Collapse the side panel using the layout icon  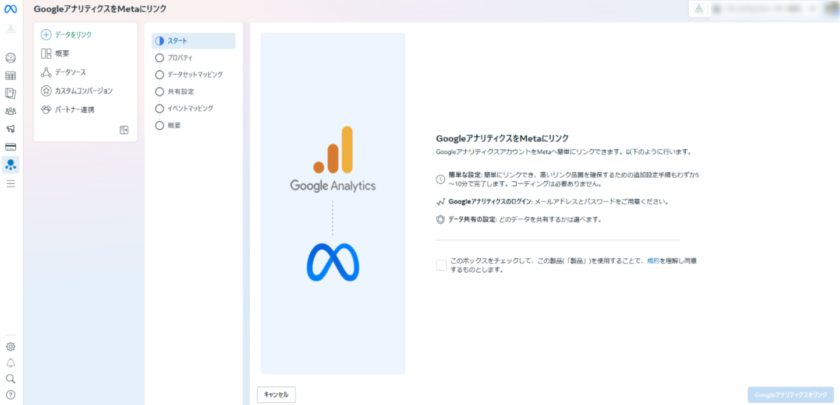pyautogui.click(x=124, y=130)
